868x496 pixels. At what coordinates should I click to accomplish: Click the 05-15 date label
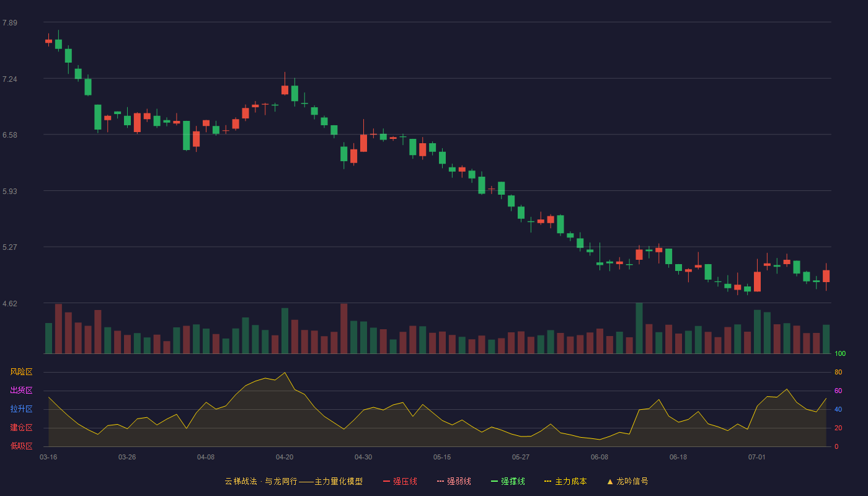click(442, 457)
